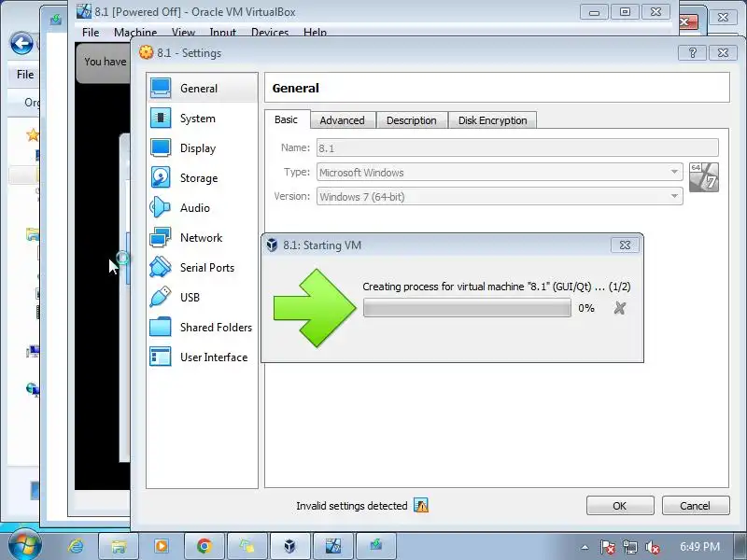Click Cancel in the Settings dialog

695,505
